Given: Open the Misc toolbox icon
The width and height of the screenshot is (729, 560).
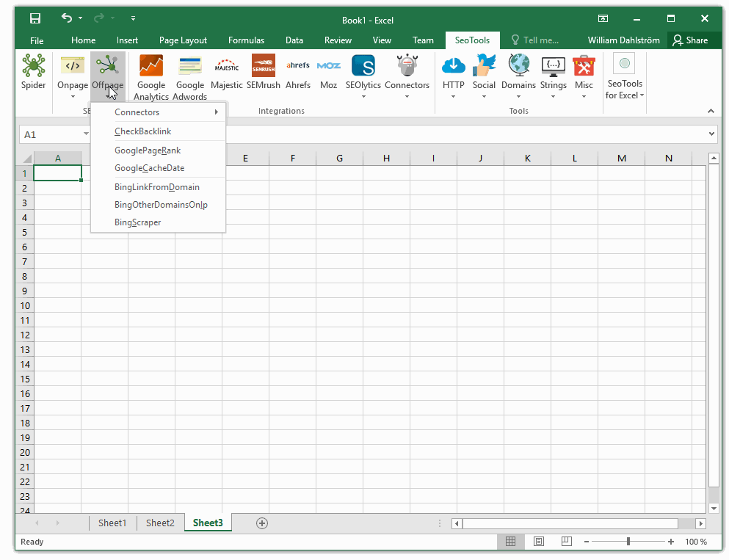Looking at the screenshot, I should pos(584,65).
